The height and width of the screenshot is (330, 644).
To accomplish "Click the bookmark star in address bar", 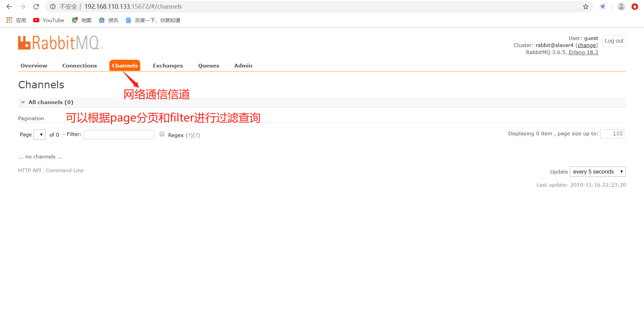I will click(x=586, y=6).
